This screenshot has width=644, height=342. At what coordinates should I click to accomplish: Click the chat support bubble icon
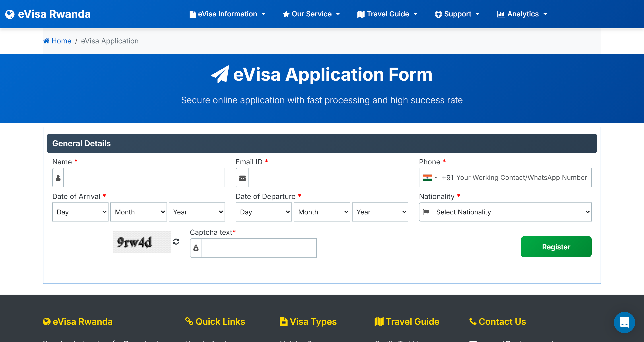[624, 322]
